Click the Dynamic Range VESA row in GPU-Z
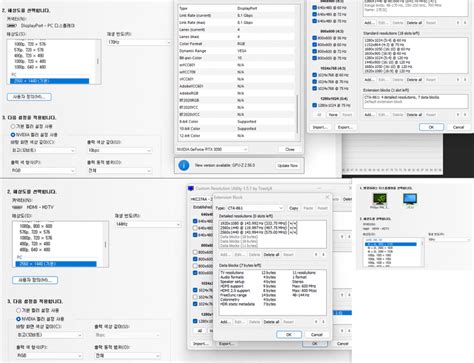The image size is (474, 363). coord(236,51)
